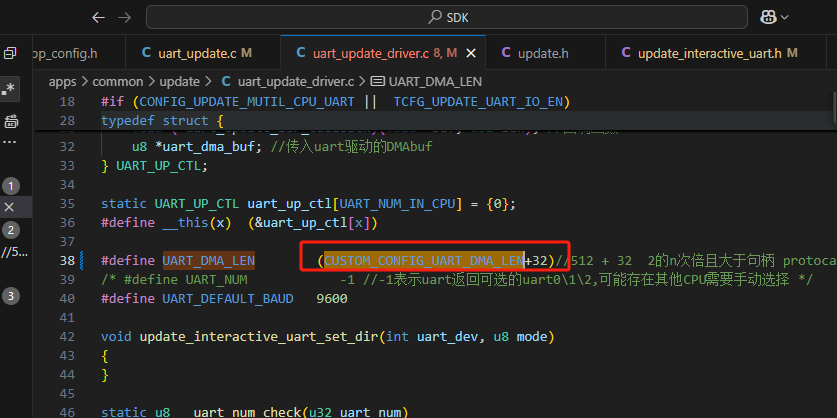Click the X item in the left sidebar
Viewport: 837px width, 418px height.
(x=9, y=207)
